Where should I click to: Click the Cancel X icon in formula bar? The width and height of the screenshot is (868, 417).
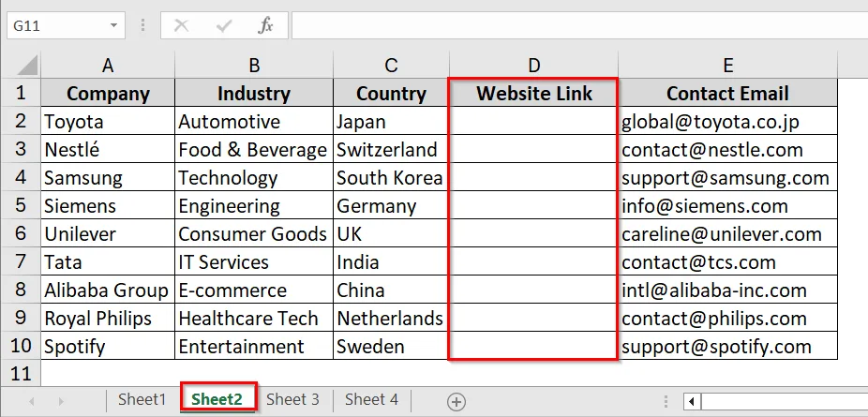[182, 25]
